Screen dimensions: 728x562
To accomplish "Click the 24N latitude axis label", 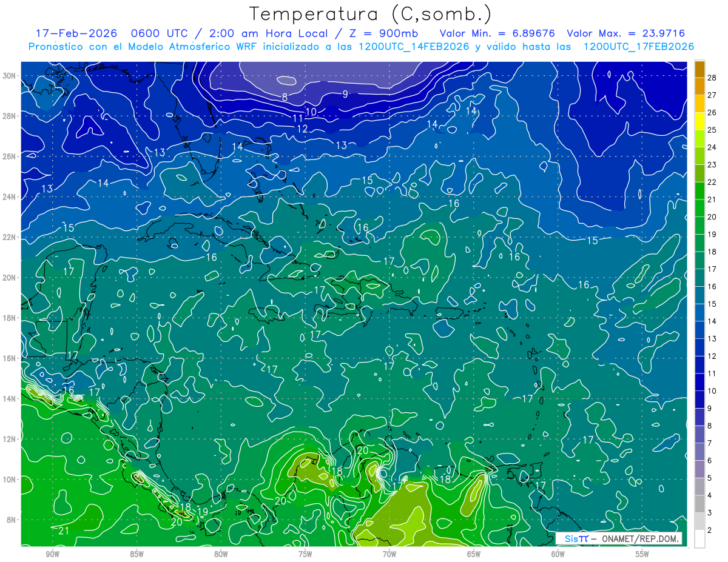I will pos(8,197).
